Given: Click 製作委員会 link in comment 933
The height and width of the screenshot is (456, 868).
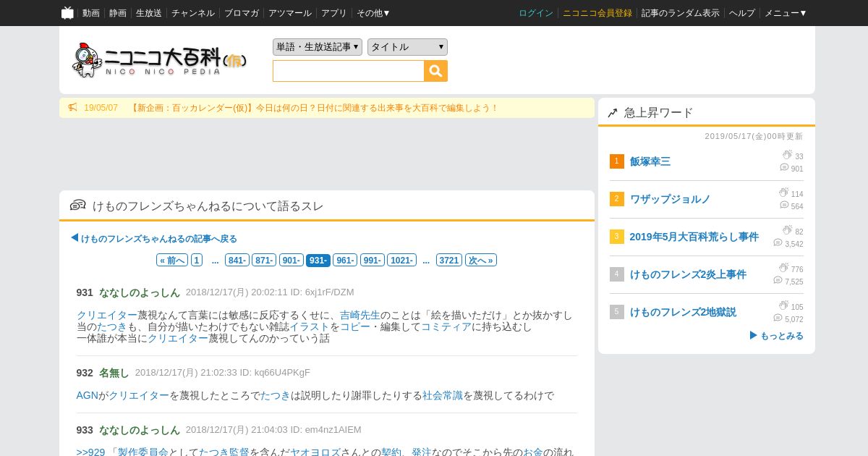Looking at the screenshot, I should pyautogui.click(x=143, y=452).
